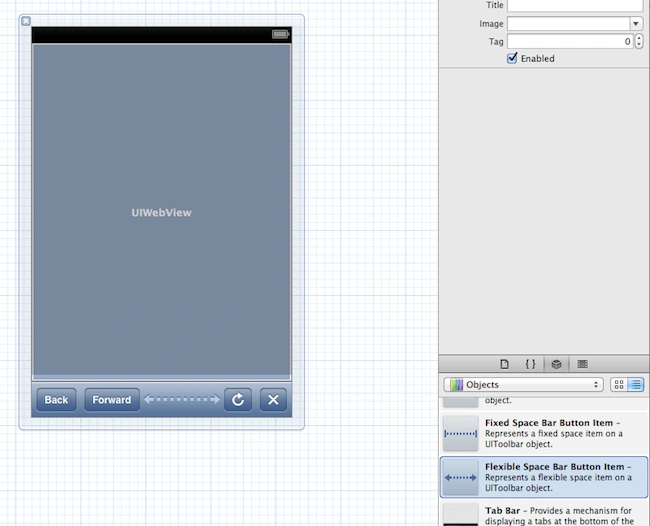This screenshot has height=526, width=650.
Task: Click the Tab Bar thumbnail icon
Action: coord(461,515)
